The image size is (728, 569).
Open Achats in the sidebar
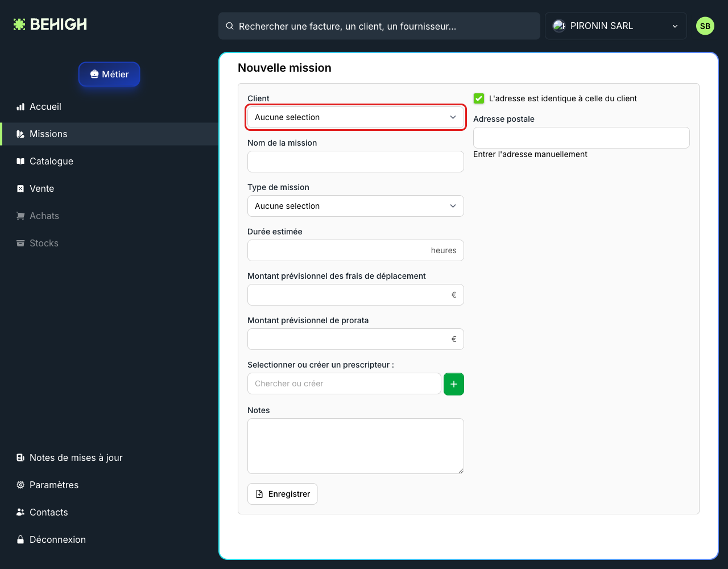click(x=109, y=216)
